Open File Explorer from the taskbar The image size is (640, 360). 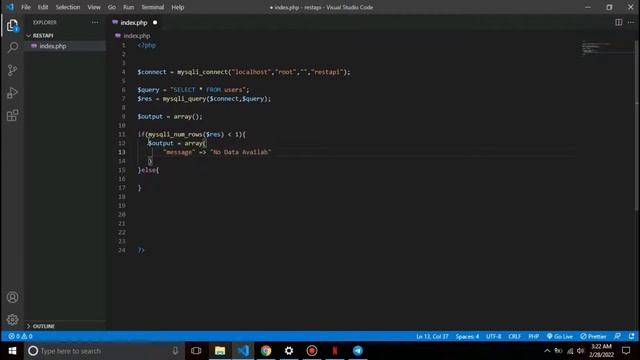[220, 351]
